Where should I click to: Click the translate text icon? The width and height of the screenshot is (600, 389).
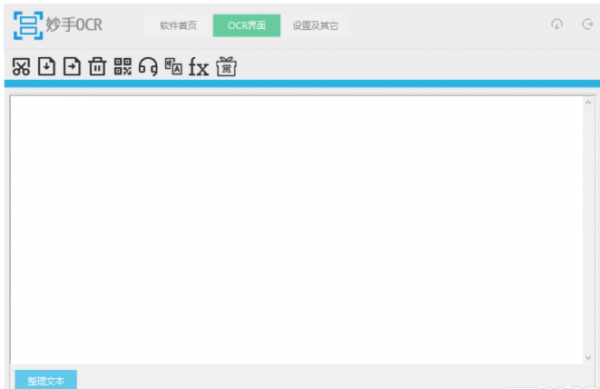point(174,66)
